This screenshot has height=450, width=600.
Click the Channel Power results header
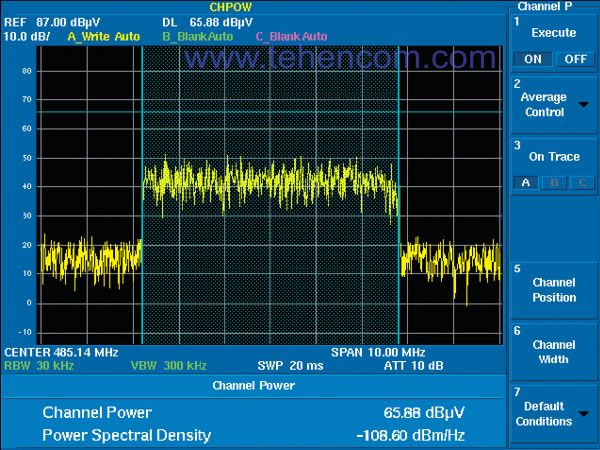click(253, 386)
